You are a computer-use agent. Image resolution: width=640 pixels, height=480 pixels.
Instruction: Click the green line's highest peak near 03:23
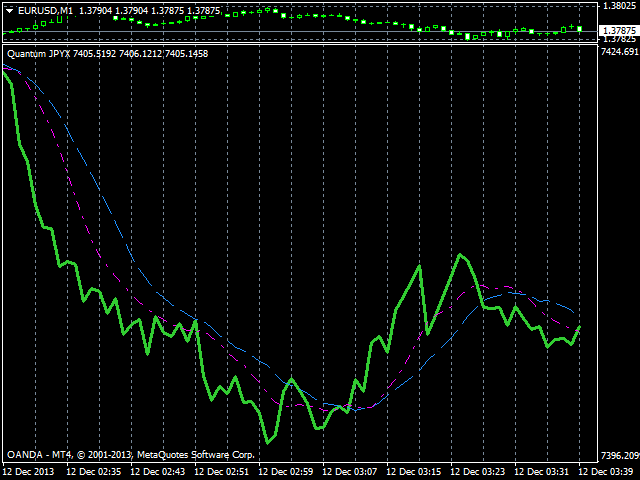pyautogui.click(x=461, y=255)
